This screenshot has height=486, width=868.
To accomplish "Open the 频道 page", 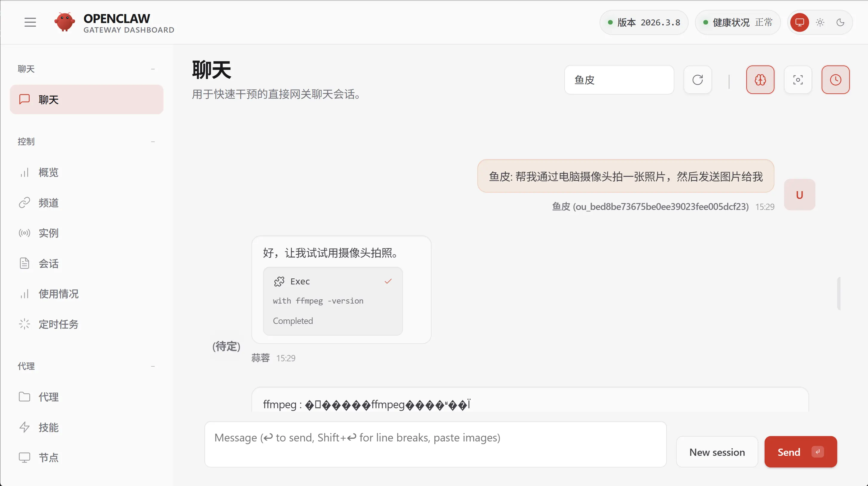I will [48, 203].
